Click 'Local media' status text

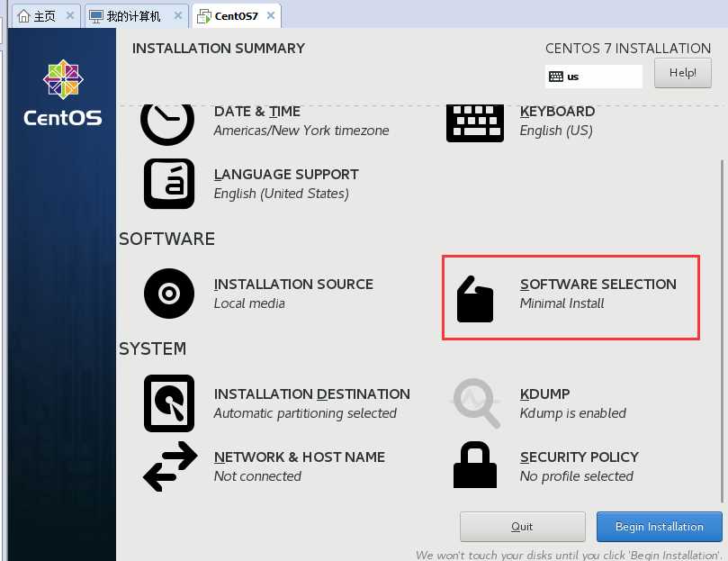pyautogui.click(x=249, y=303)
